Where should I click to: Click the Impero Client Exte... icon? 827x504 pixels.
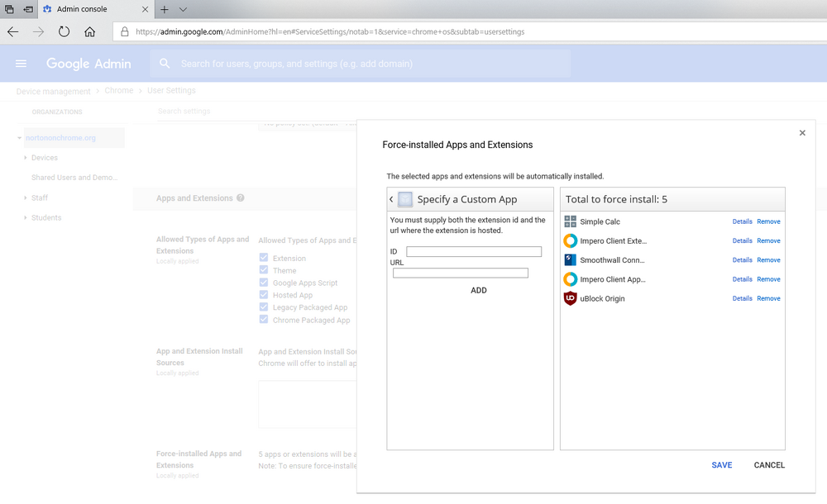(570, 241)
